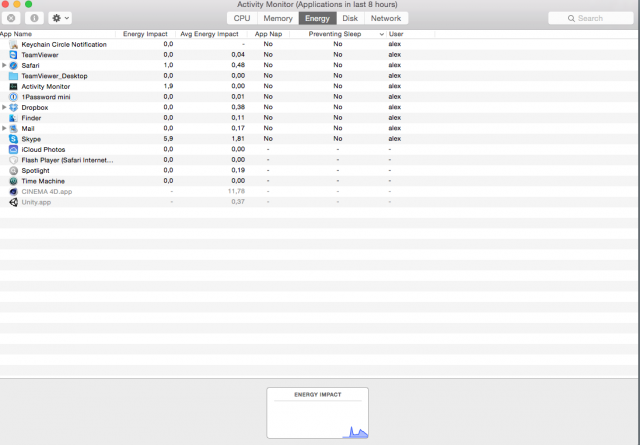Select the Finder row name
Screen dimensions: 640x445
31,118
